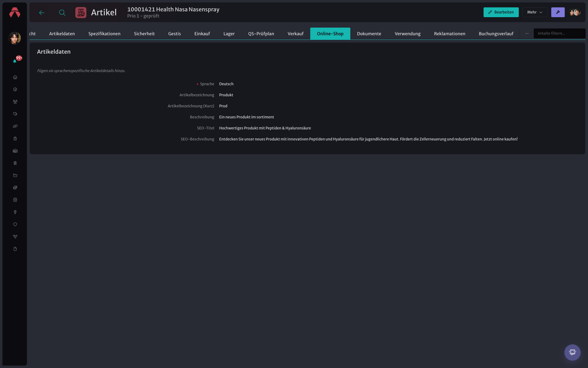The image size is (588, 368).
Task: Switch to the Verwendung tab
Action: (408, 34)
